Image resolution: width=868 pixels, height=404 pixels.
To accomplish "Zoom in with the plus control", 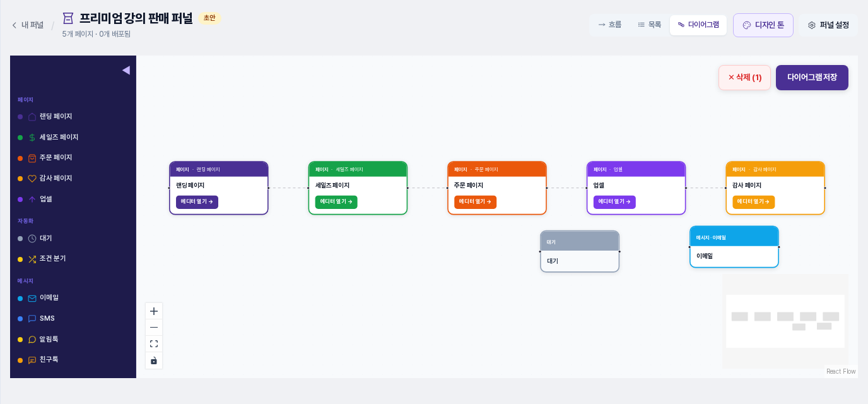I will [x=154, y=311].
